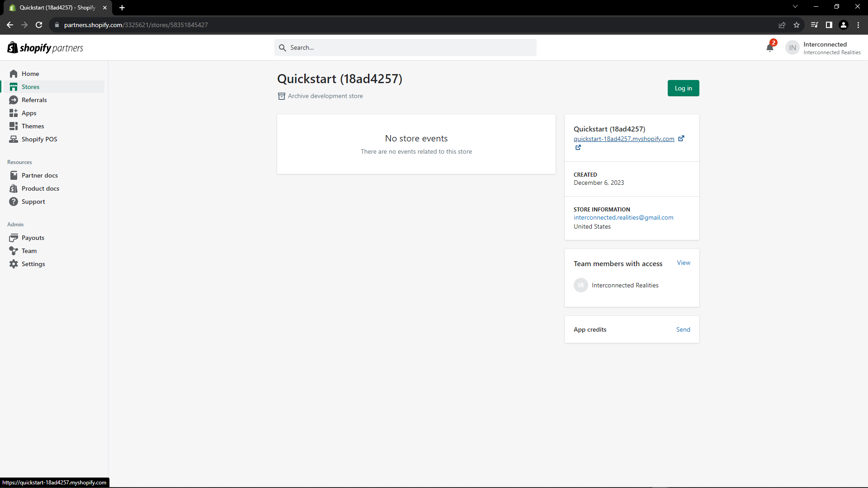This screenshot has height=488, width=868.
Task: Open Settings under Admin
Action: [x=33, y=263]
